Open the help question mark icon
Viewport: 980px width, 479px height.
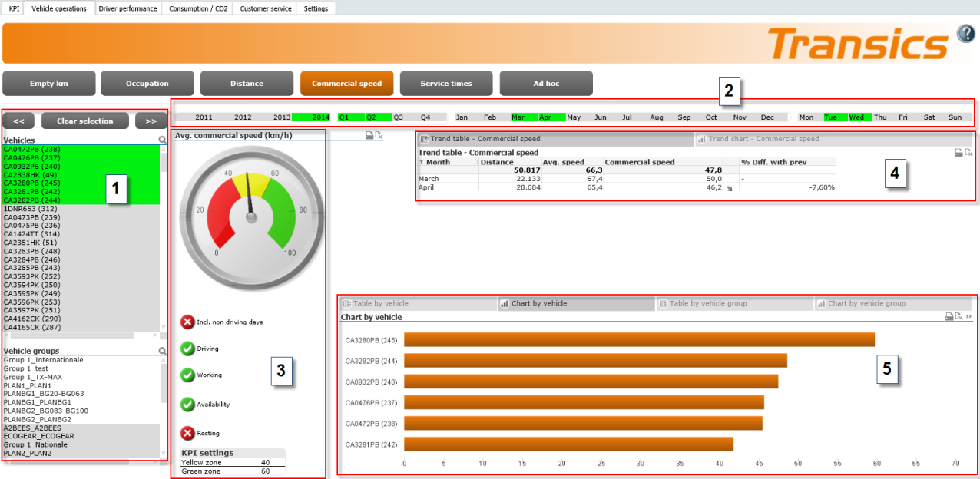(965, 34)
